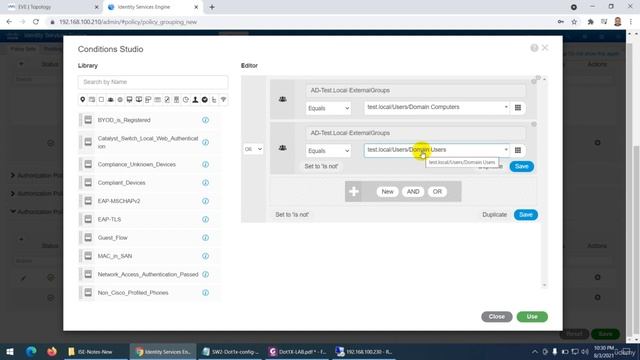
Task: Click the New condition button
Action: [387, 191]
